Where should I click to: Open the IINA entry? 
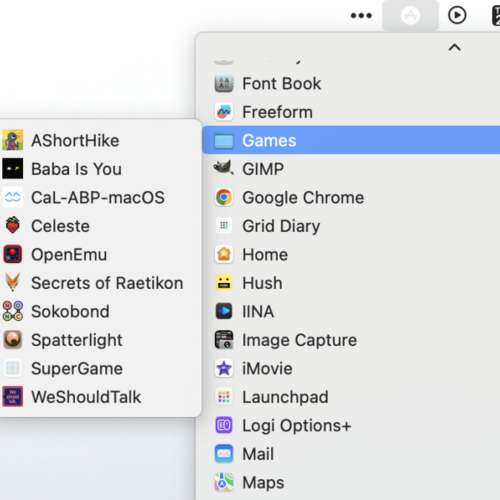(351, 311)
